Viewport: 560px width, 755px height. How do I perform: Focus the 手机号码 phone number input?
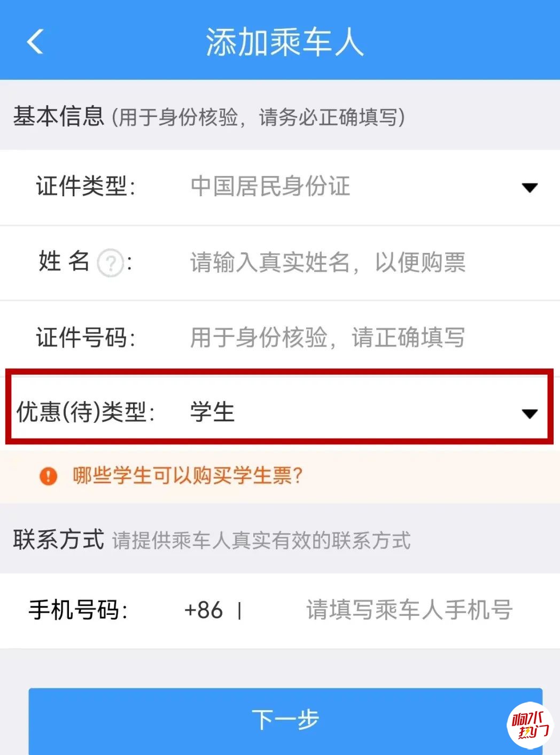(409, 610)
